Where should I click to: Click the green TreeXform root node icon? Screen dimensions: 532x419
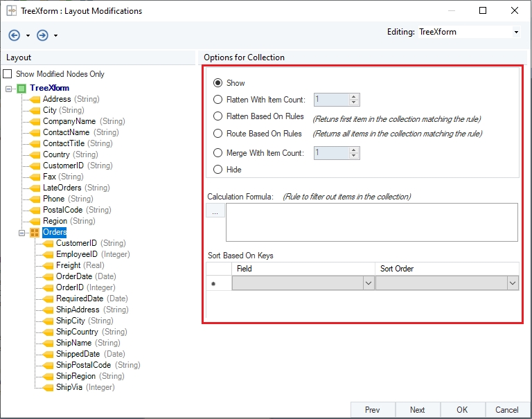pos(21,88)
